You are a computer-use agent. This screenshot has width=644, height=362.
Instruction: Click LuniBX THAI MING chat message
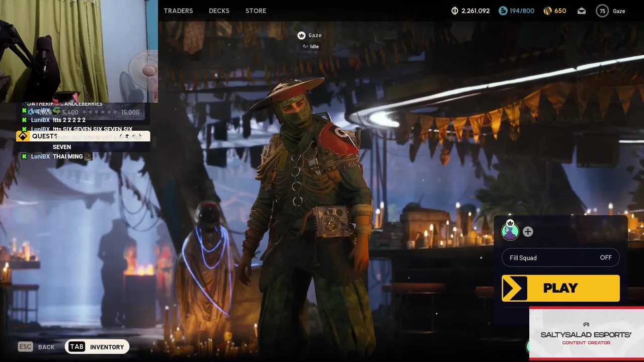click(57, 156)
